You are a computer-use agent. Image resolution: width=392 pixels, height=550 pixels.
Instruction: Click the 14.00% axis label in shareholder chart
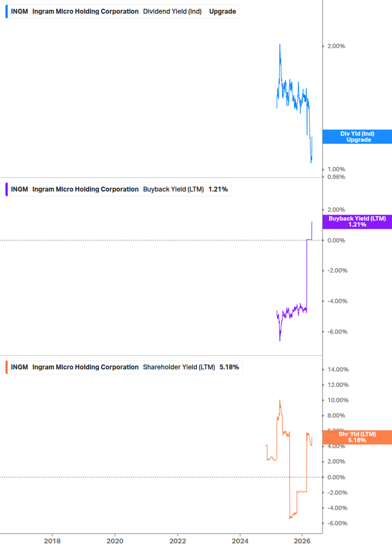338,370
